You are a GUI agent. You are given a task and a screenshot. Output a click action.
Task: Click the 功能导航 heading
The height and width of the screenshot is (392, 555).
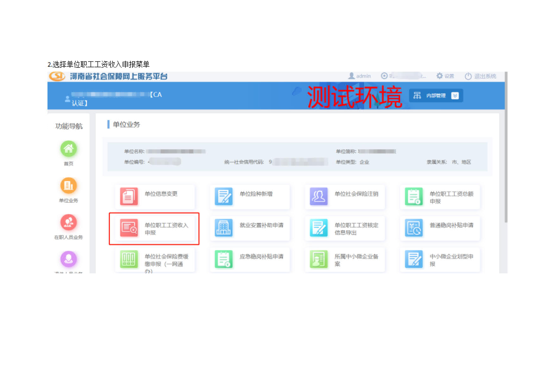[x=69, y=126]
